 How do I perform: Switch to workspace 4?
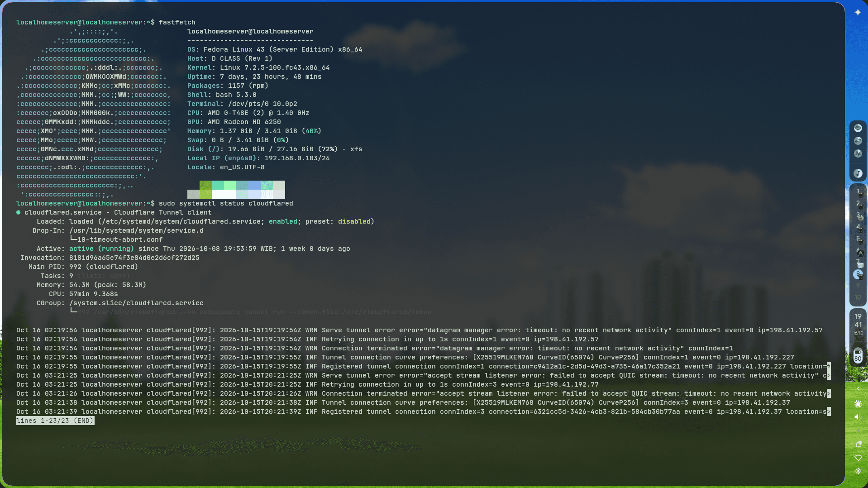pos(858,227)
